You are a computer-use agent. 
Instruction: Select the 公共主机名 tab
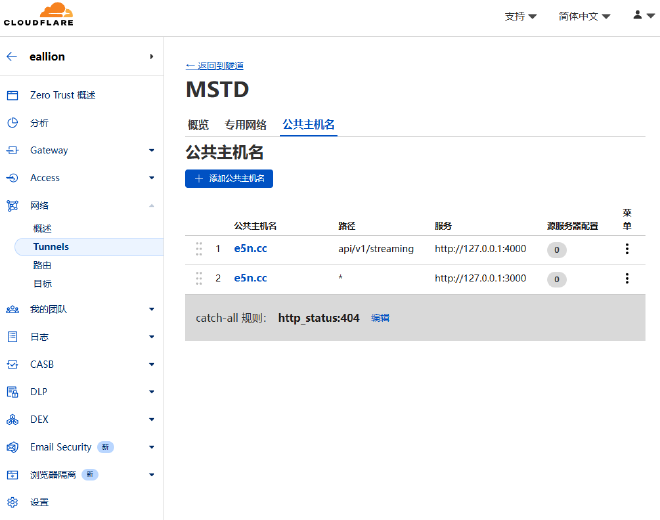pyautogui.click(x=309, y=125)
